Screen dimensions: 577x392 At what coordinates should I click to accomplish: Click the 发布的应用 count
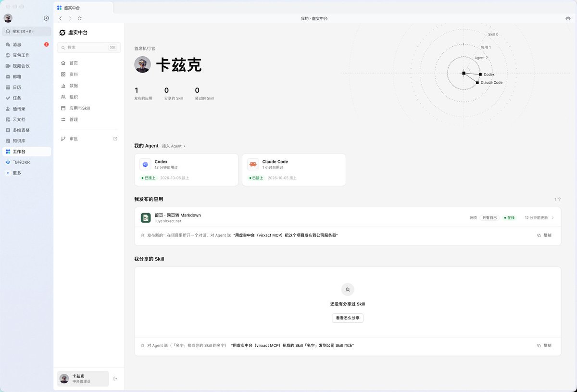click(143, 94)
